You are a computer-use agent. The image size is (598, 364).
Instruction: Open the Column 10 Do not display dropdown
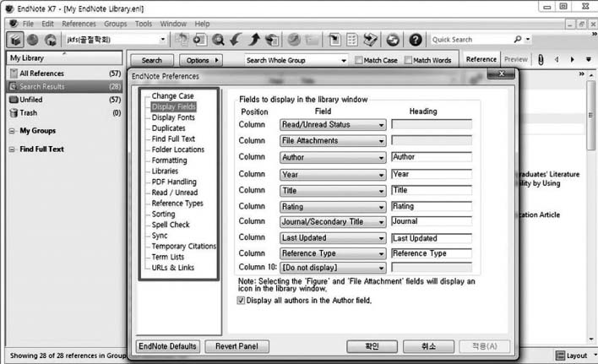click(333, 268)
